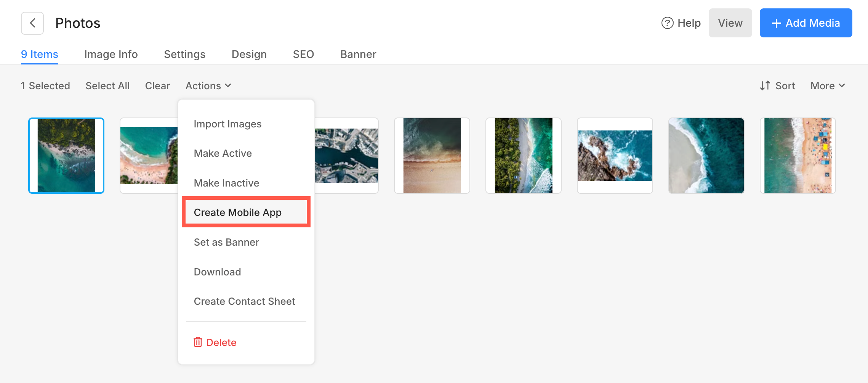Choose Create Mobile App from menu
The height and width of the screenshot is (383, 868).
point(238,212)
